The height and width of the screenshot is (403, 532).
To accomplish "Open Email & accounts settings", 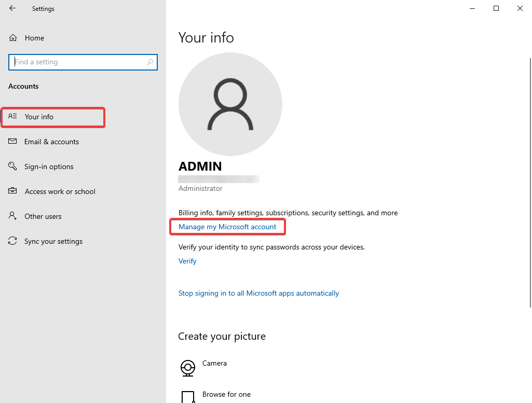I will pyautogui.click(x=52, y=142).
